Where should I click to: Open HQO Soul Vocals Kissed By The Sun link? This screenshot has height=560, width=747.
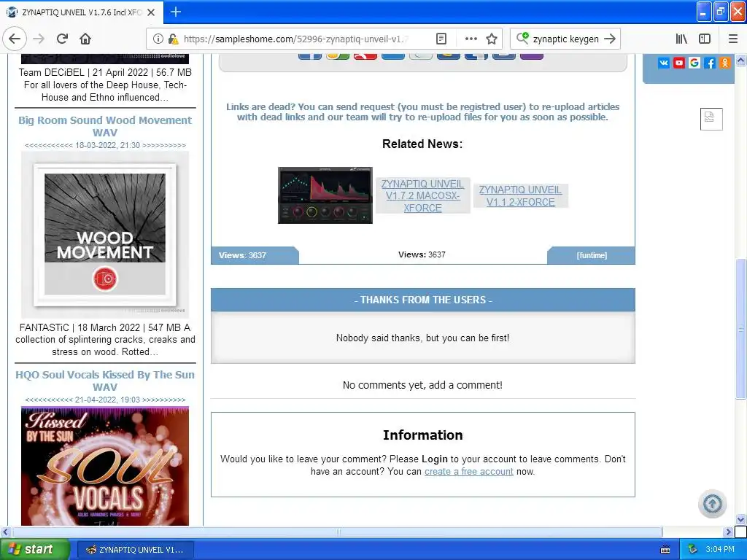[105, 381]
